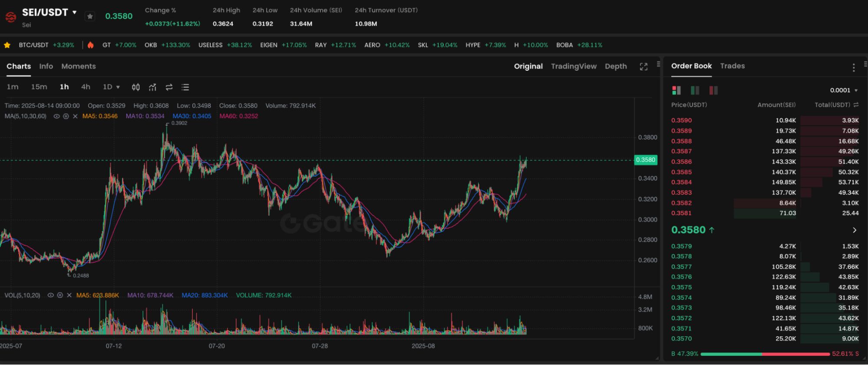
Task: Open settings for the MA(5,10,30,60) indicator
Action: [66, 116]
